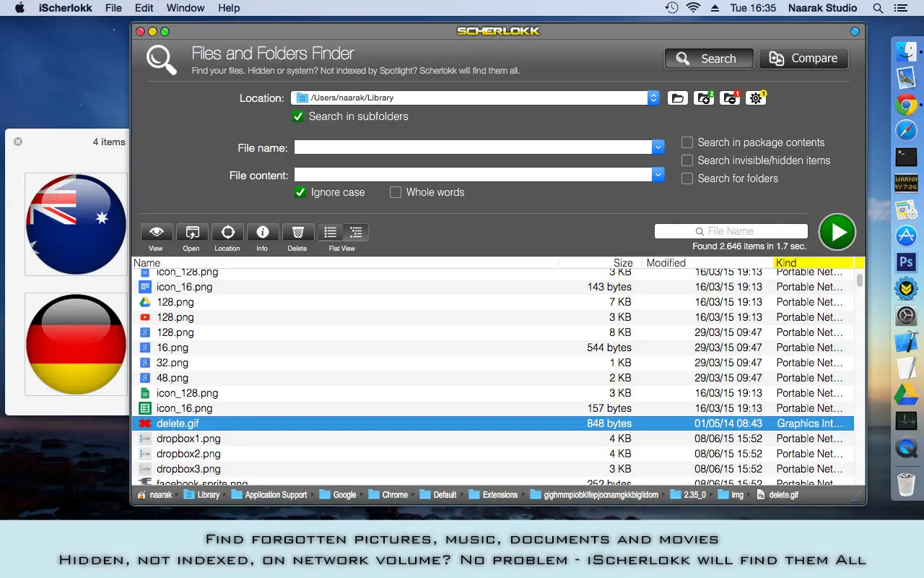Select the Germany flag thumbnail
The image size is (924, 578).
point(76,344)
